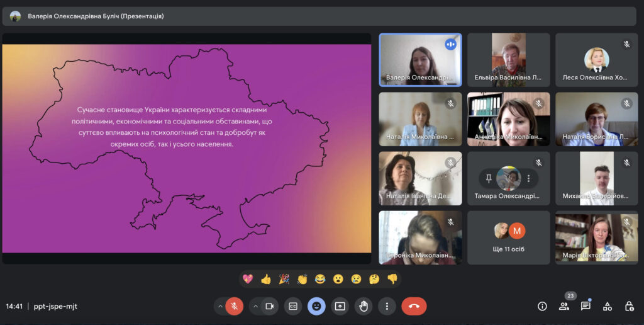Leave the call with the red button
This screenshot has width=644, height=325.
[x=414, y=306]
